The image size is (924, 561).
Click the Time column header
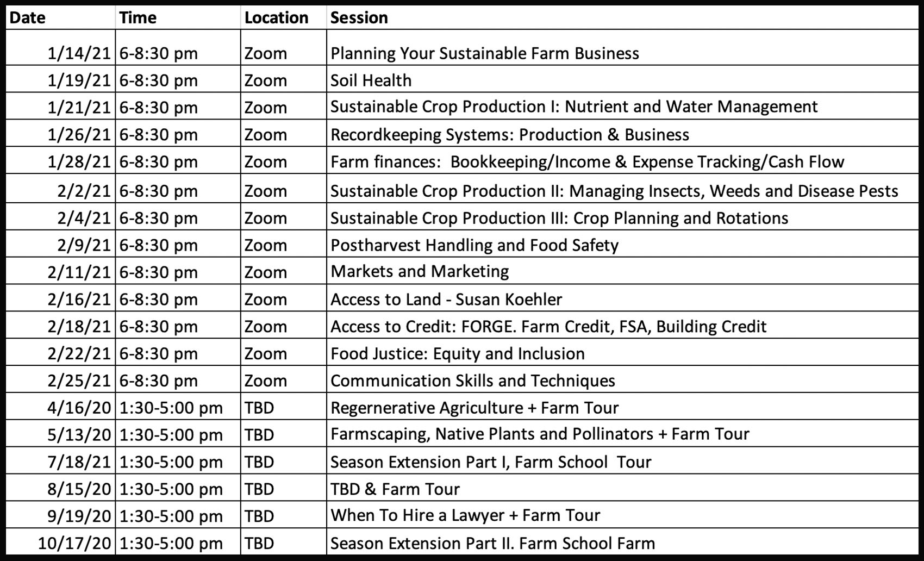click(138, 17)
